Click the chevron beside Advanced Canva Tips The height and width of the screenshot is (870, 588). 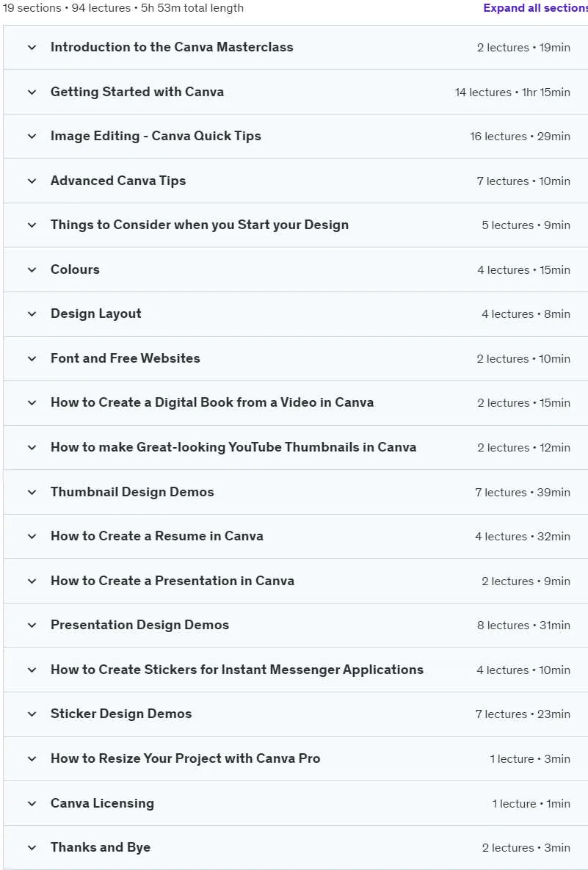point(32,181)
